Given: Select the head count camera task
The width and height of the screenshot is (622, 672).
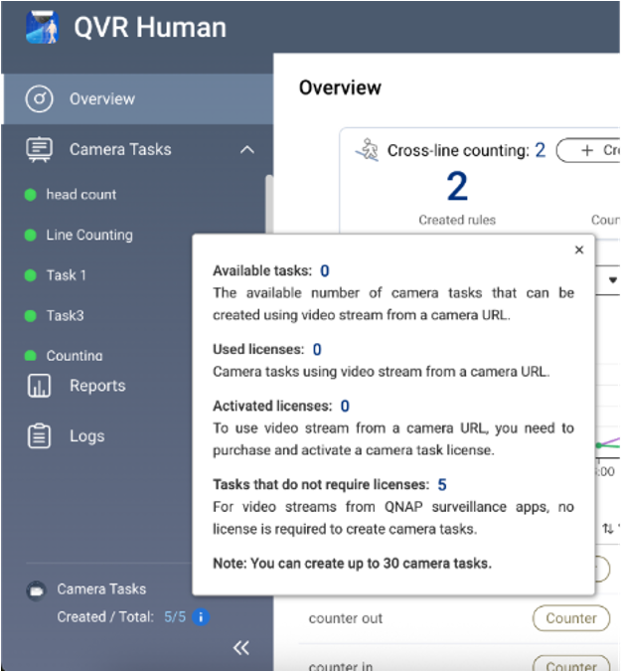Looking at the screenshot, I should click(x=80, y=195).
